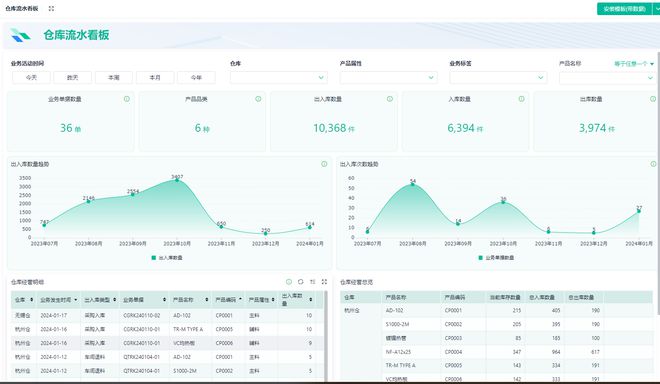Click info icon on 出入库数量趋势 chart

coord(324,164)
